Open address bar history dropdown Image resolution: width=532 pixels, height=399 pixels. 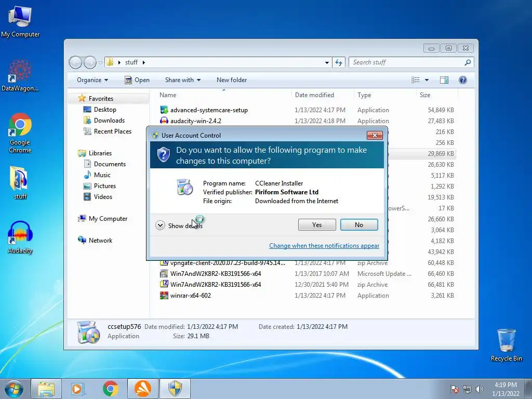327,62
